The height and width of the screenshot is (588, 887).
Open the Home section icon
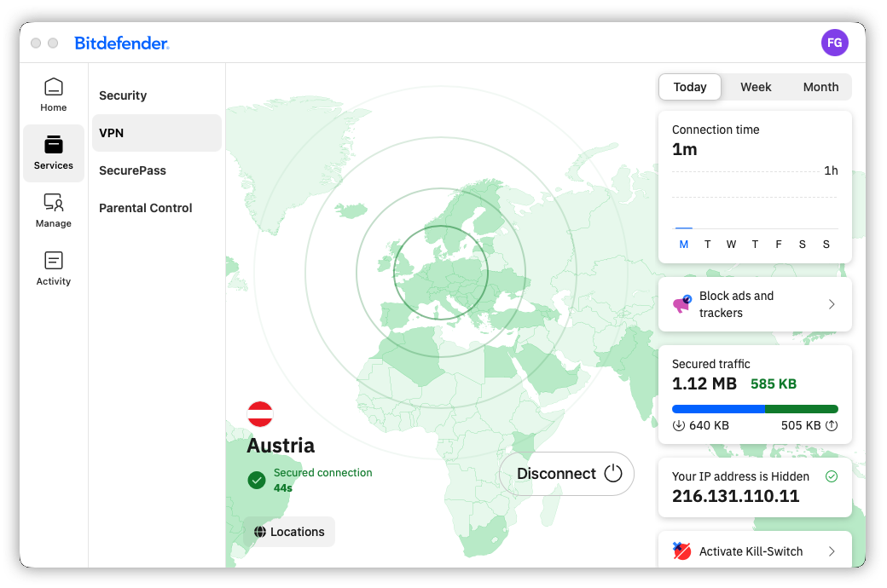[x=53, y=87]
